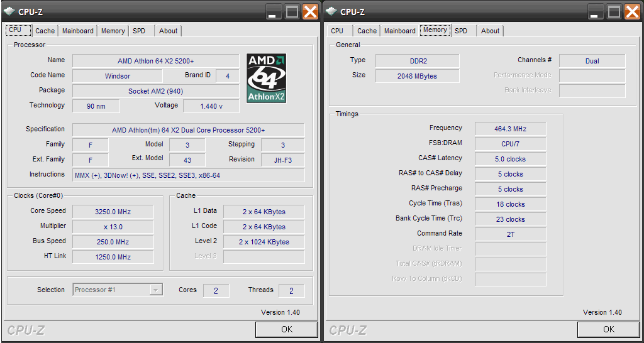Click RAS# to CAS# Delay value

(511, 174)
